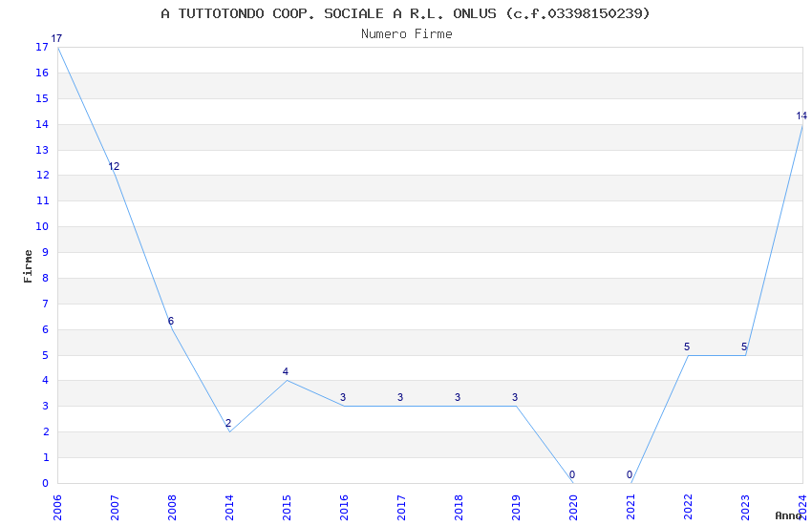Select y-axis tick label 15
This screenshot has width=812, height=525.
pos(42,98)
